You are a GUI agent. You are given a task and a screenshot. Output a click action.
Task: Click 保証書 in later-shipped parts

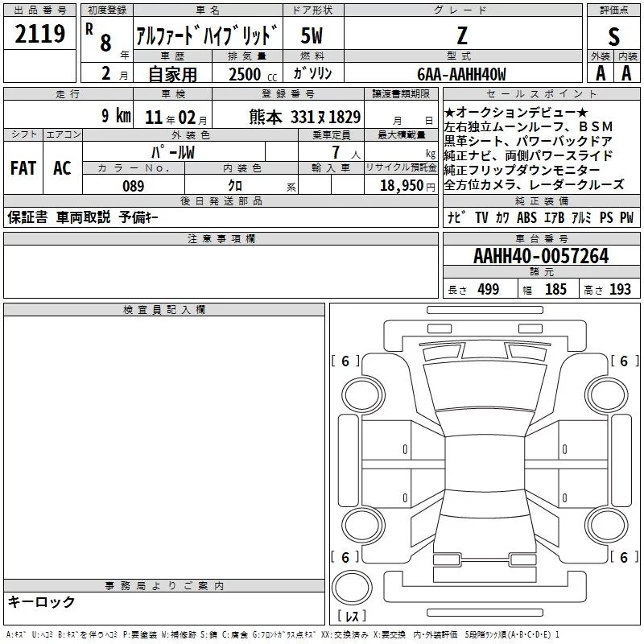point(27,217)
